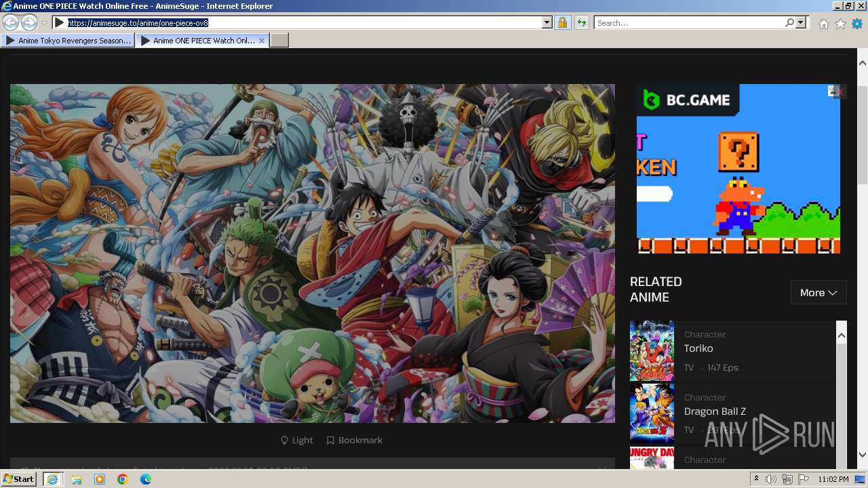The image size is (868, 488).
Task: Open the Action Center flag icon
Action: coord(804,479)
